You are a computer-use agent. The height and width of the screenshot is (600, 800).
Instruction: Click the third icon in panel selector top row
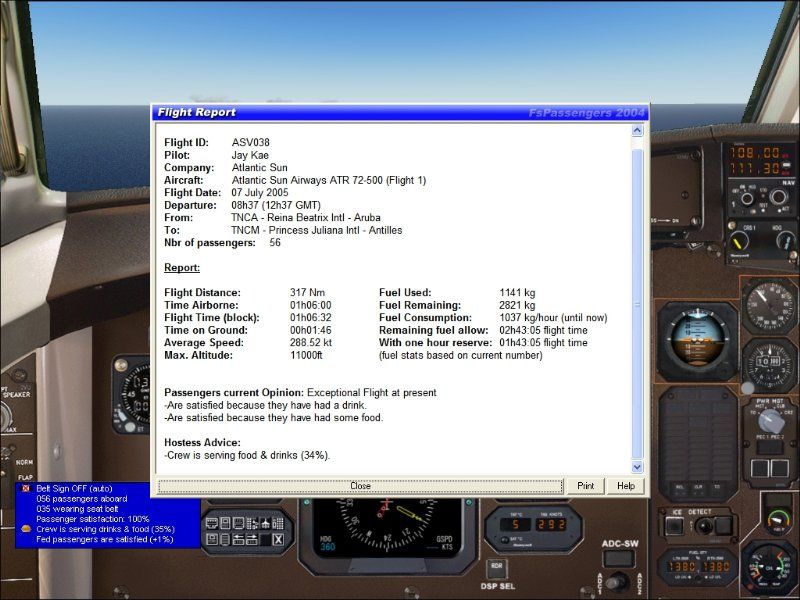coord(238,523)
